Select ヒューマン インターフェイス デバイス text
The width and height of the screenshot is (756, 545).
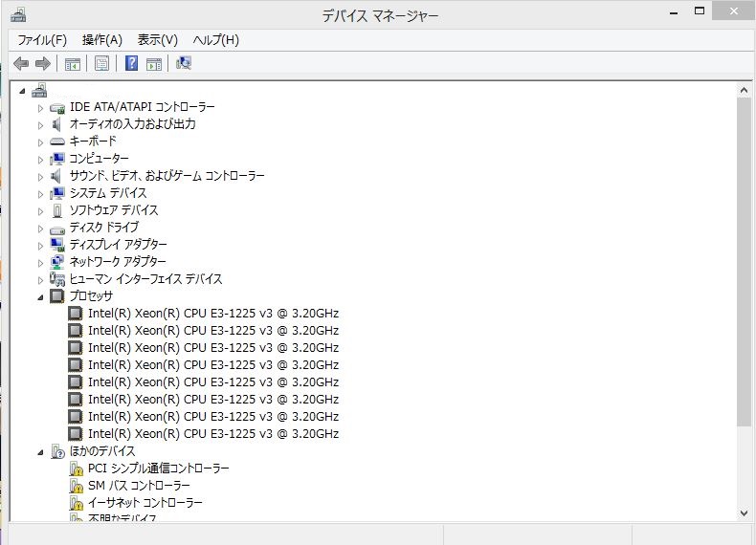tap(145, 279)
